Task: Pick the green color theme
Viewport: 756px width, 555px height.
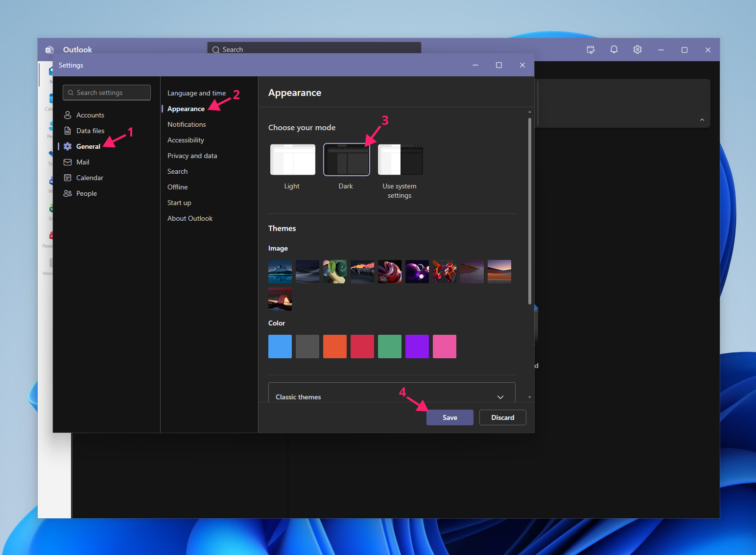Action: (x=390, y=347)
